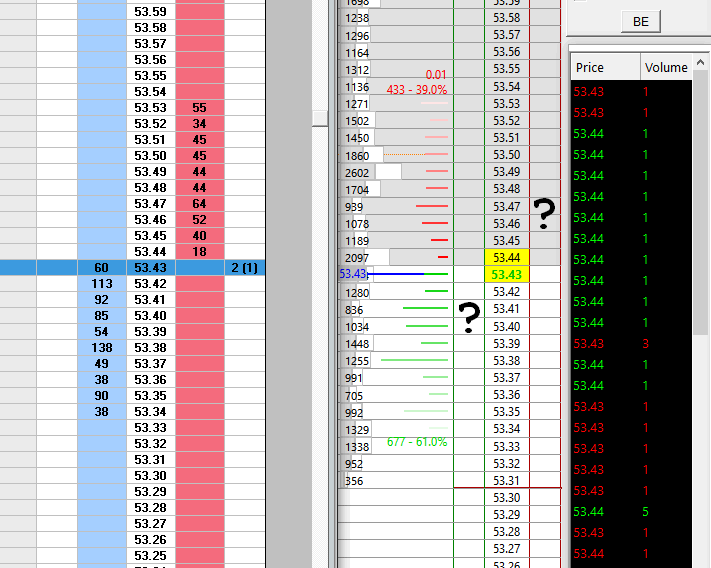This screenshot has height=568, width=711.
Task: Click bid size 49 at 53.37
Action: (102, 364)
